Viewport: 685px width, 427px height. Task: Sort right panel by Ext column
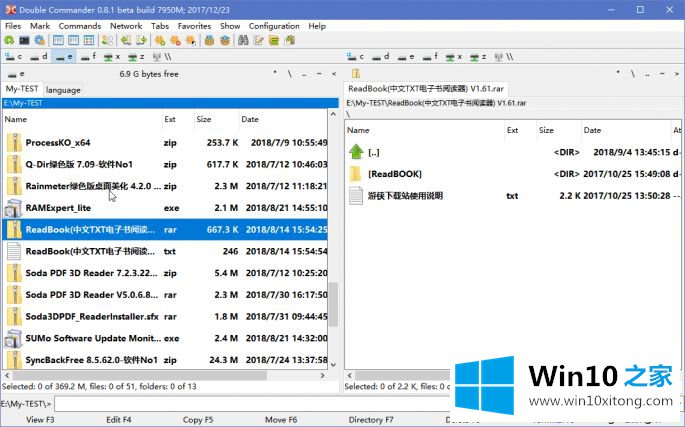(520, 130)
